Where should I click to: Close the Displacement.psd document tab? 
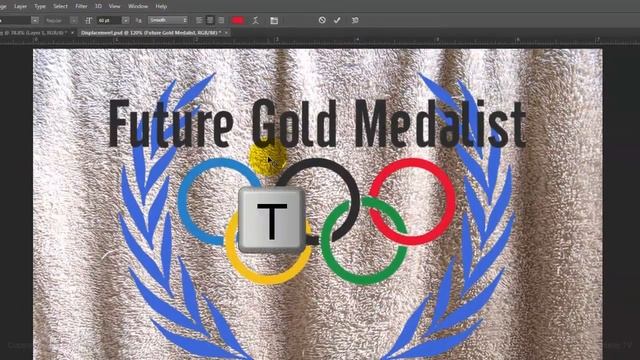point(226,32)
